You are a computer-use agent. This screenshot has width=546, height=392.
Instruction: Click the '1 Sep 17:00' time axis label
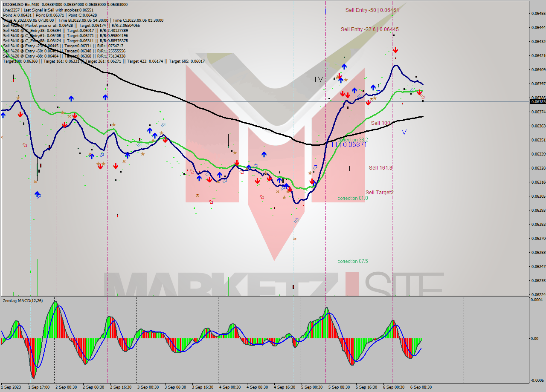[x=39, y=387]
